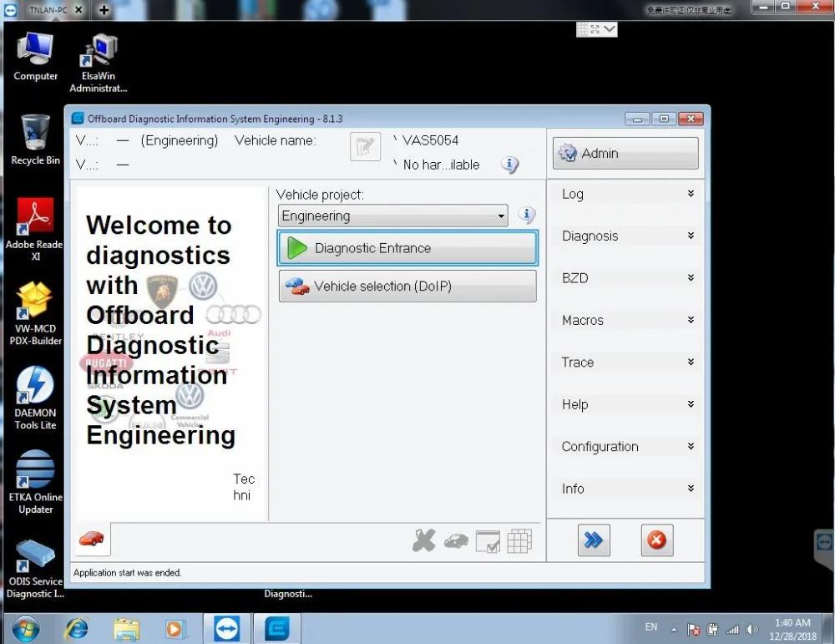Viewport: 835px width, 644px height.
Task: Expand the Help section
Action: pos(628,404)
